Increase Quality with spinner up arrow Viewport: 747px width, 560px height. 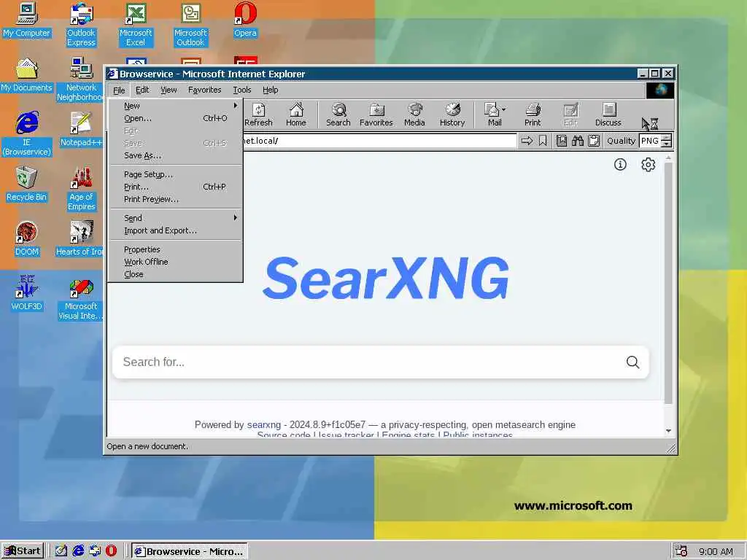pyautogui.click(x=667, y=138)
